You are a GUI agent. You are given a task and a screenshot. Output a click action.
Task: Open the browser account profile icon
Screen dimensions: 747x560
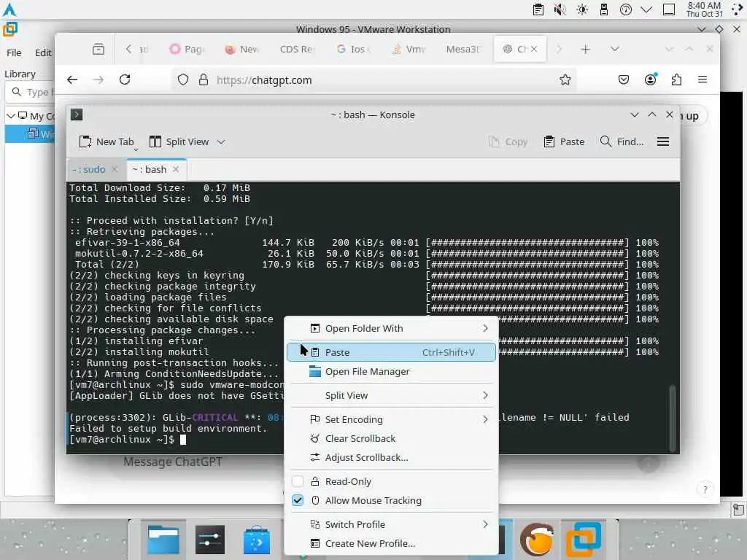pyautogui.click(x=650, y=79)
